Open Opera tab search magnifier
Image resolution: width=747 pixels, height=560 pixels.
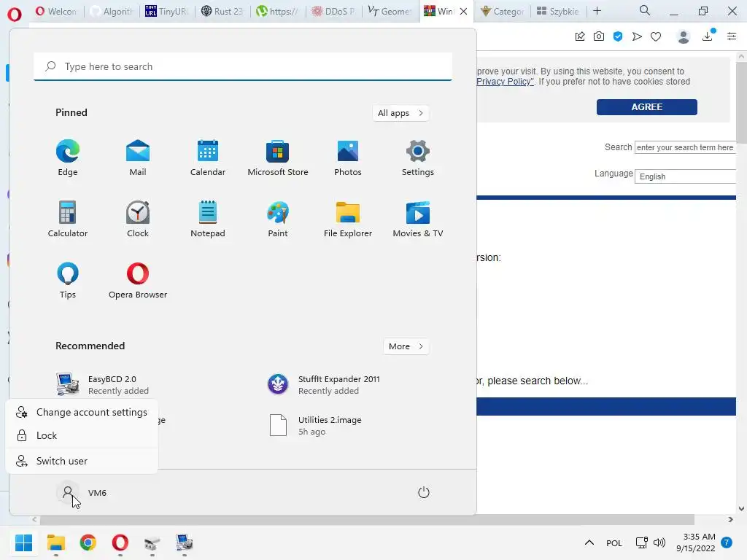pos(645,10)
